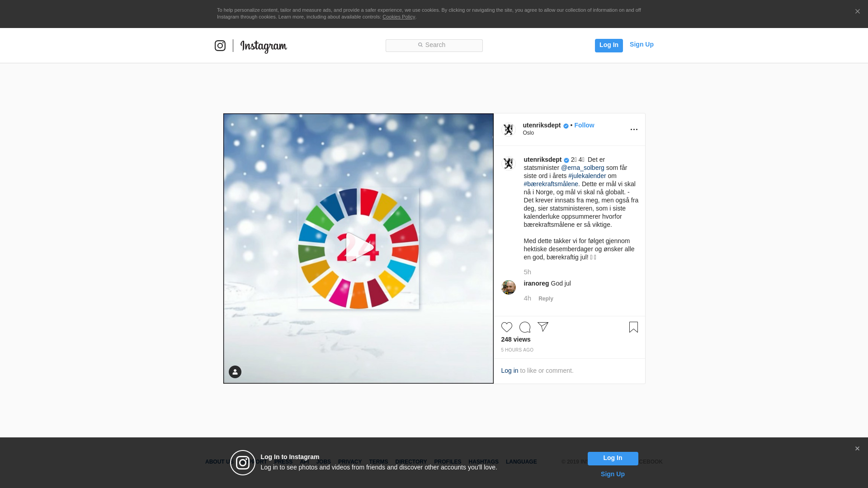This screenshot has height=488, width=868.
Task: Open iranoreg username link
Action: point(536,283)
